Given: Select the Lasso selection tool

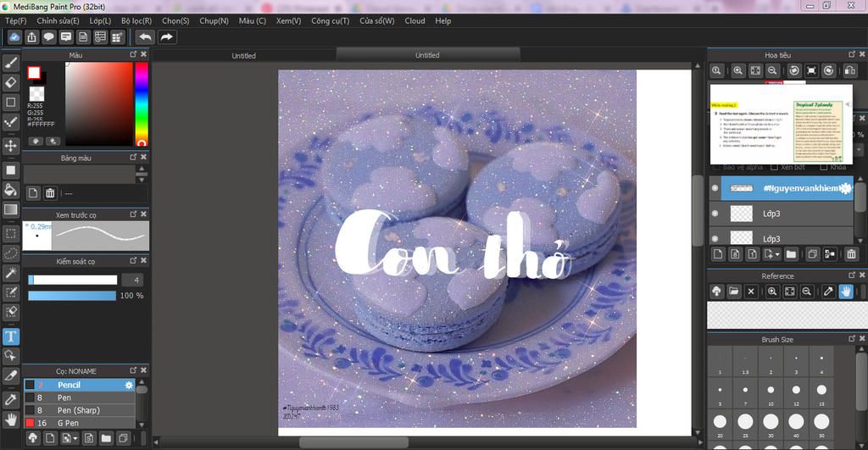Looking at the screenshot, I should 10,253.
